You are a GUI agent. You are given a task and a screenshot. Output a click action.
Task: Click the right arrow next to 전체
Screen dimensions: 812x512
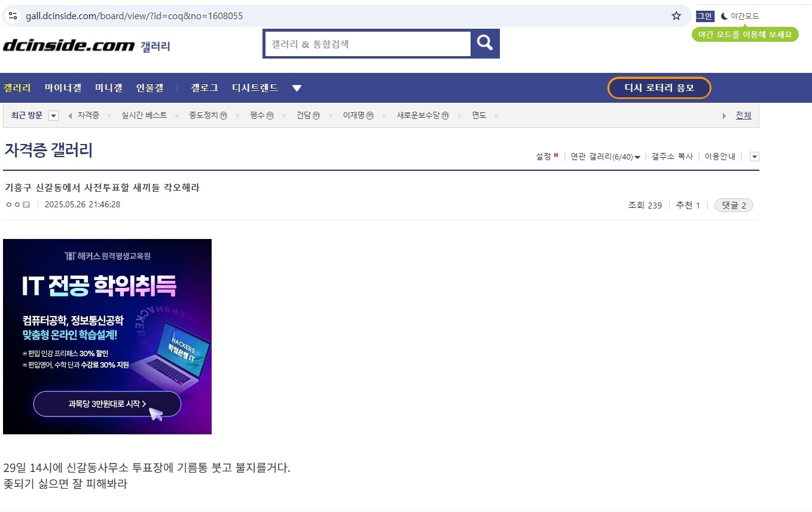point(725,116)
